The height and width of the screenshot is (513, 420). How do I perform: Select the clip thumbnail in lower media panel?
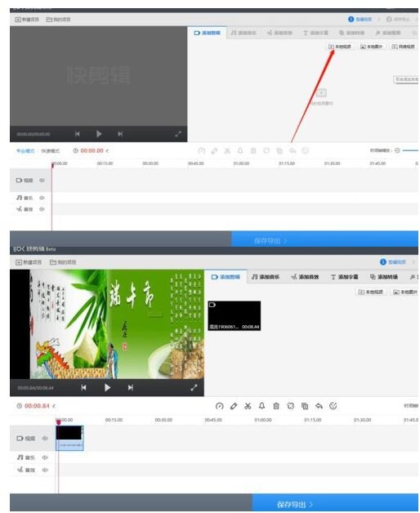point(235,316)
